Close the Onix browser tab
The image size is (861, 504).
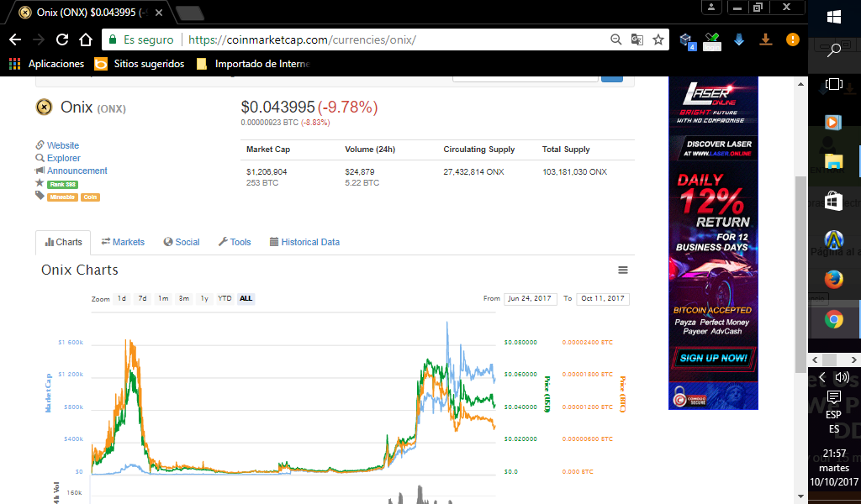[x=159, y=13]
